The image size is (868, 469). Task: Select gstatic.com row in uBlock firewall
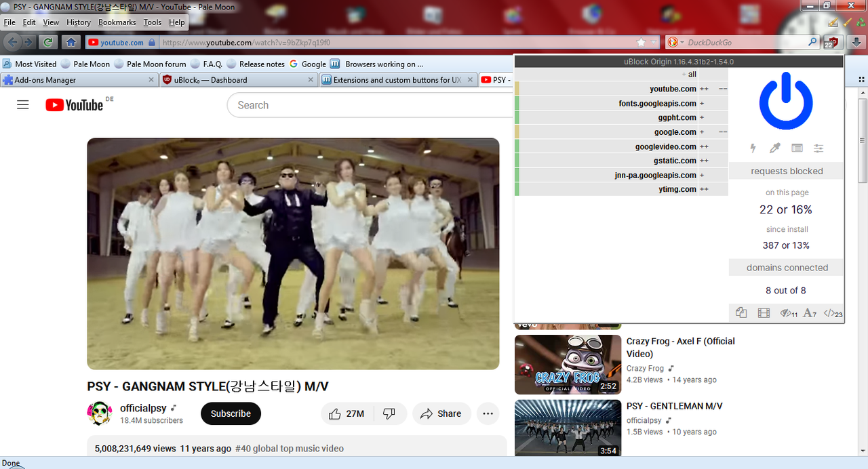(x=621, y=161)
